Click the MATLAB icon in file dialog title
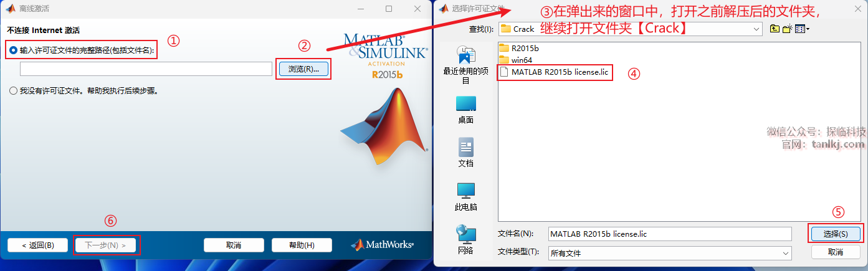 click(444, 8)
